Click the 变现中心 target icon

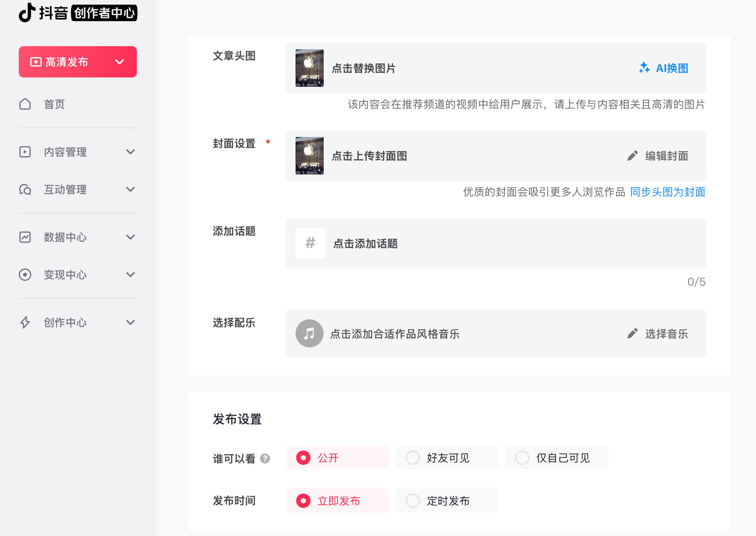25,275
